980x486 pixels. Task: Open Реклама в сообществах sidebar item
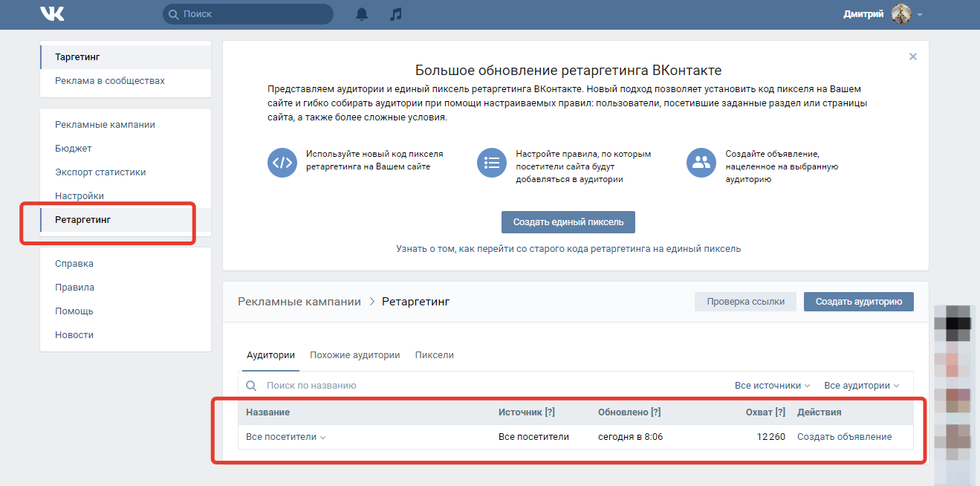[x=126, y=81]
